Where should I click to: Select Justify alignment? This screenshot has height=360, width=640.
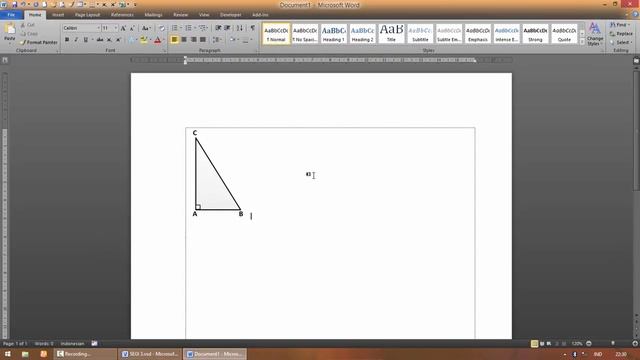[203, 40]
